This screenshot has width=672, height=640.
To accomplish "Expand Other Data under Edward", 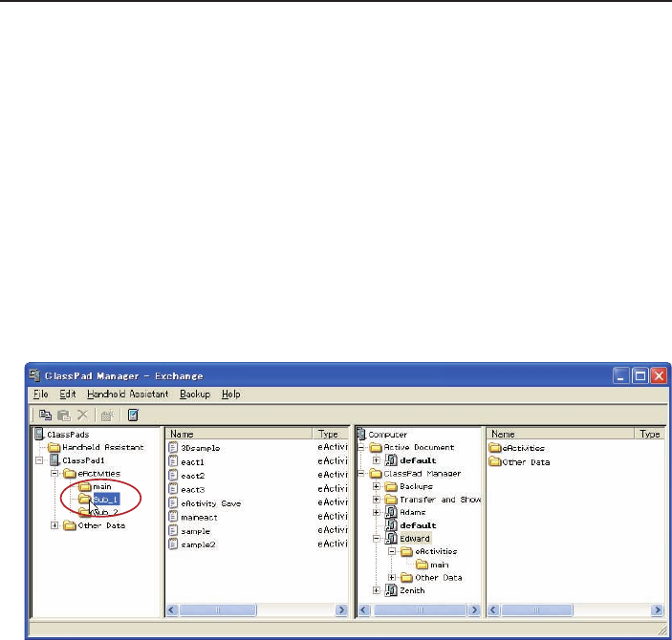I will pos(392,578).
